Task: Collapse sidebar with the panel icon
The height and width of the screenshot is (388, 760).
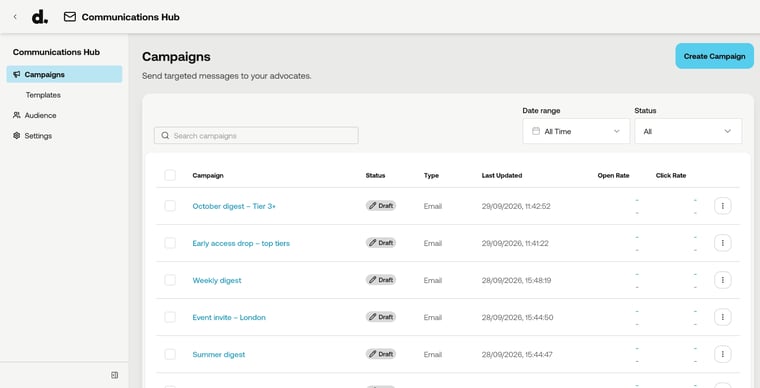Action: (x=114, y=375)
